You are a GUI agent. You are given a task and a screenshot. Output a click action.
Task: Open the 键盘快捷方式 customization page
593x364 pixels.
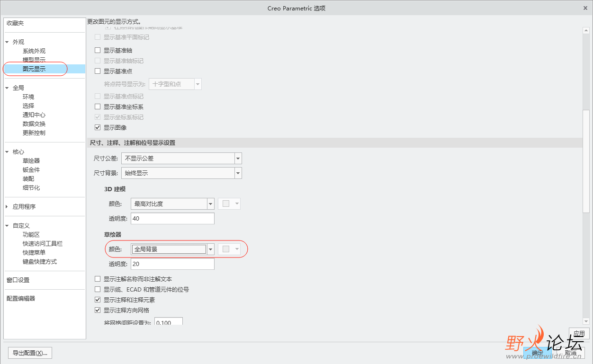[40, 262]
